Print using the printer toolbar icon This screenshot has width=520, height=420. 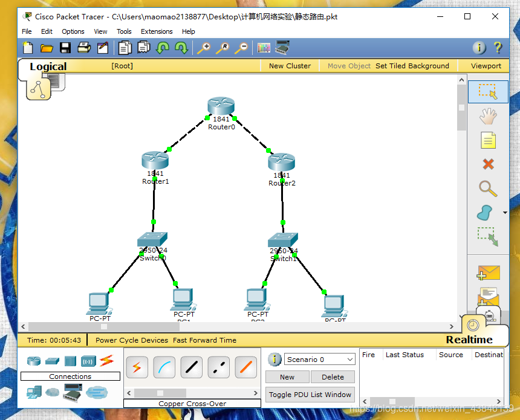tap(84, 48)
